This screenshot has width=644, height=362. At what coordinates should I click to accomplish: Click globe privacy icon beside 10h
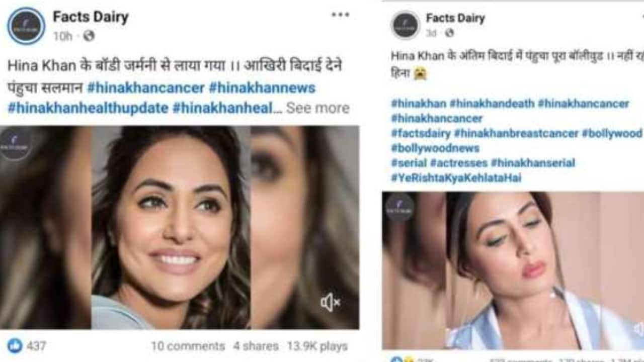89,36
